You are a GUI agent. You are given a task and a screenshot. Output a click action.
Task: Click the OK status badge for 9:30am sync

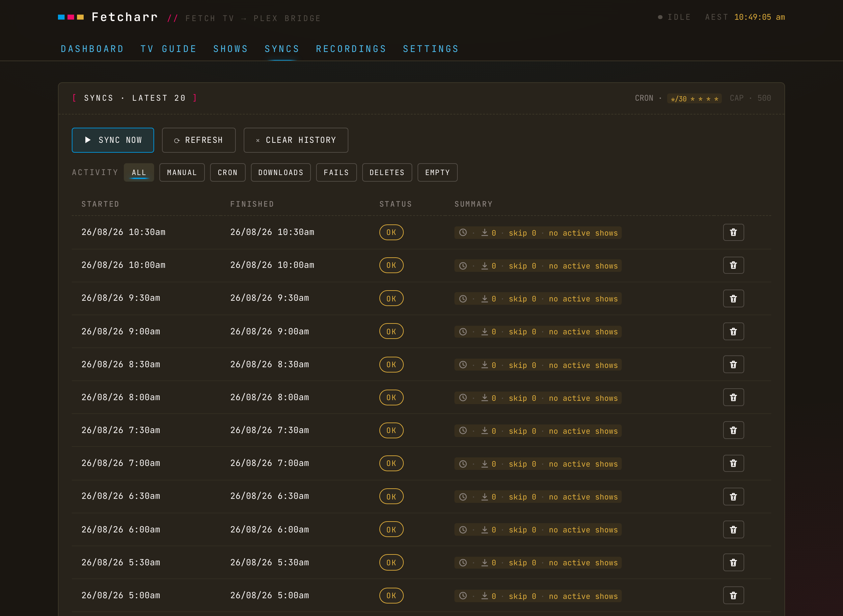391,298
